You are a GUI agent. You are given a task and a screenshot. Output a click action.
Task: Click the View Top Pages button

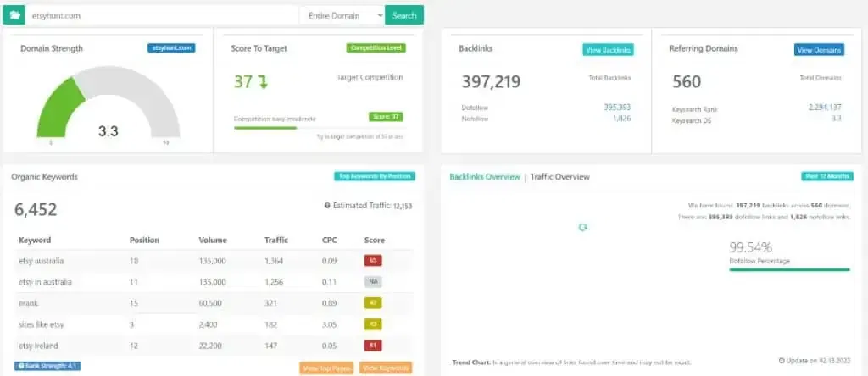(326, 368)
